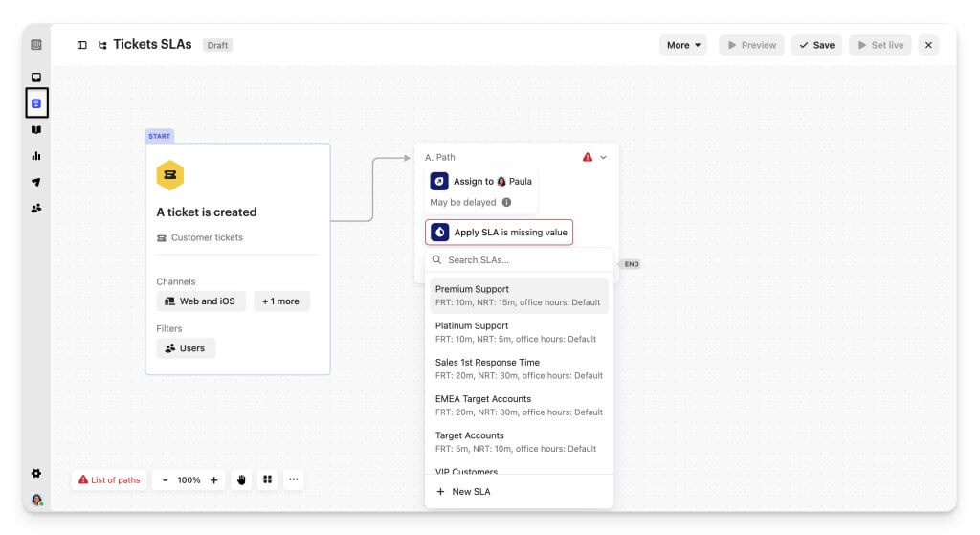
Task: Open the Outbound paper plane icon
Action: [36, 182]
